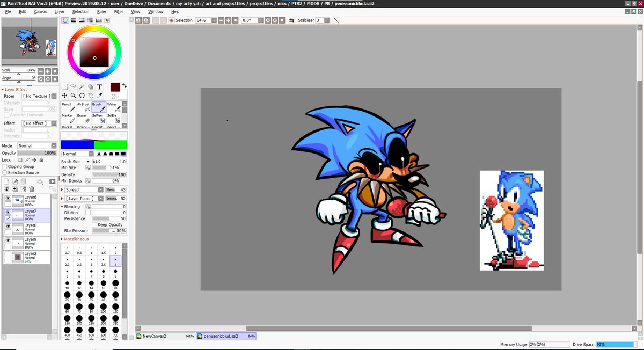This screenshot has width=644, height=350.
Task: Enable the Clipping Group checkbox
Action: (5, 166)
